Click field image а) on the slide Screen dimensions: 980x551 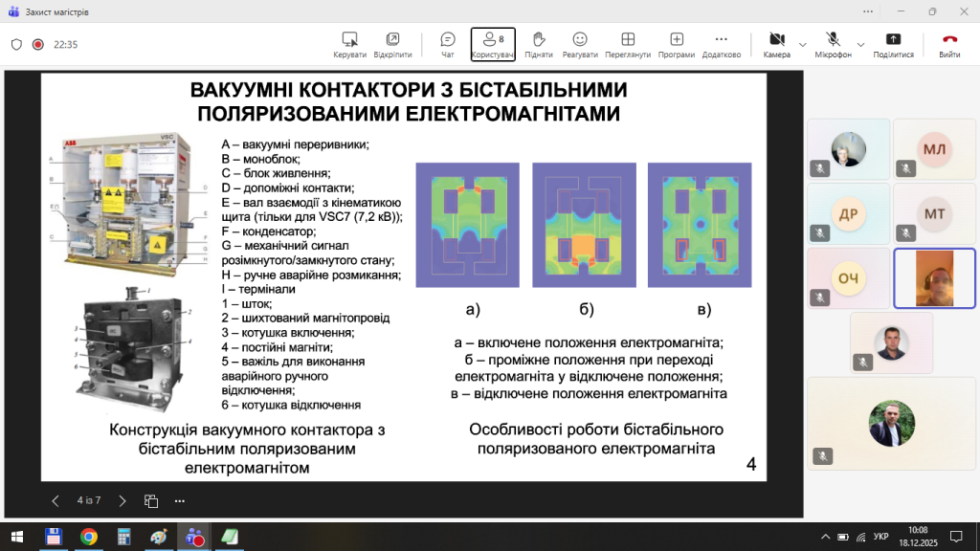pos(467,225)
